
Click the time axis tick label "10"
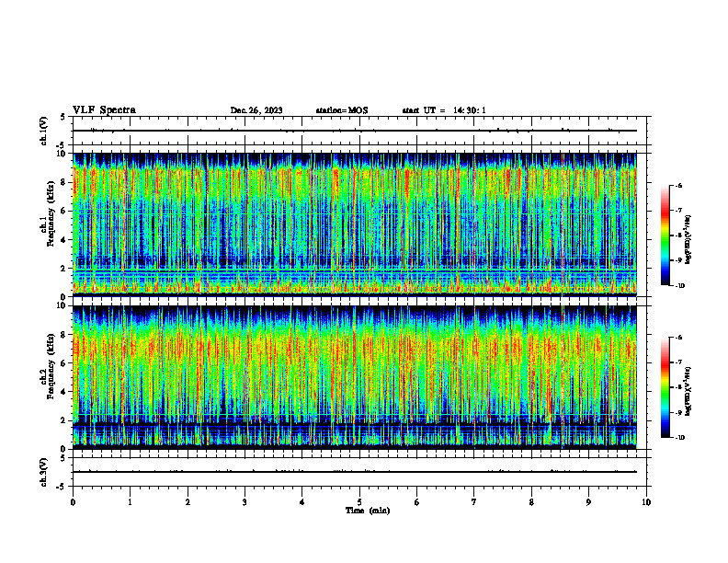point(646,502)
